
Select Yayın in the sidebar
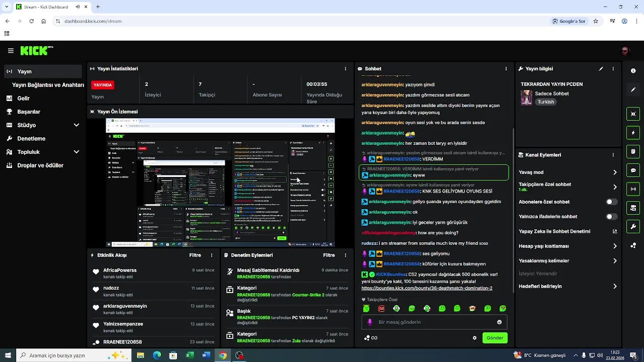[43, 71]
